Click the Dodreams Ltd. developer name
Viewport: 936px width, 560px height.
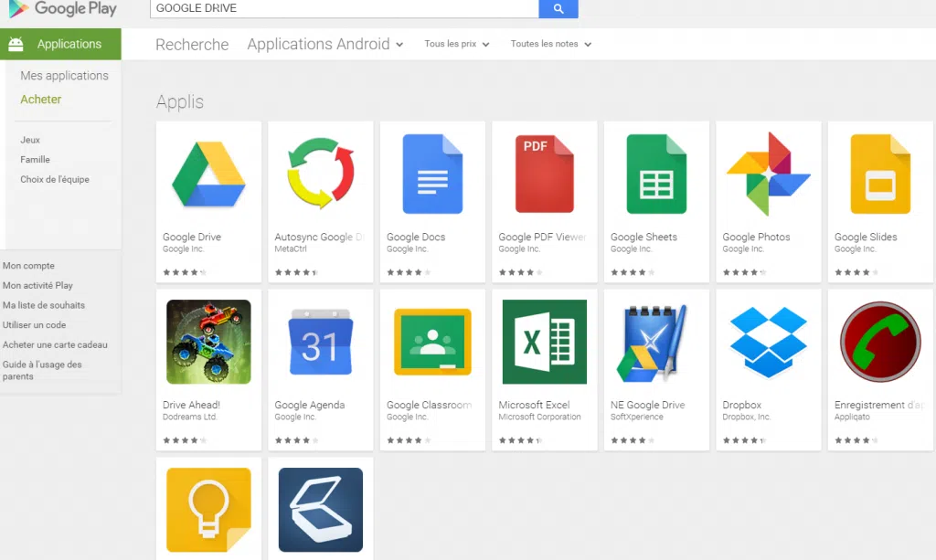tap(190, 417)
